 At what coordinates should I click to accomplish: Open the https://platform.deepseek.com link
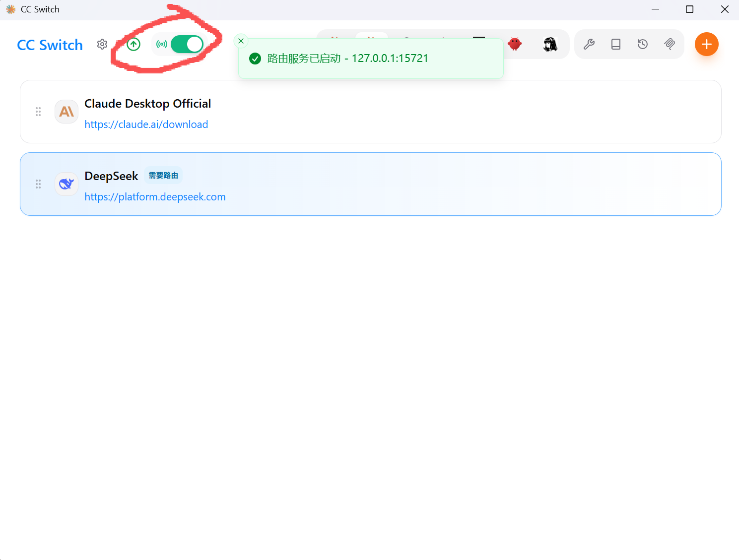(155, 197)
